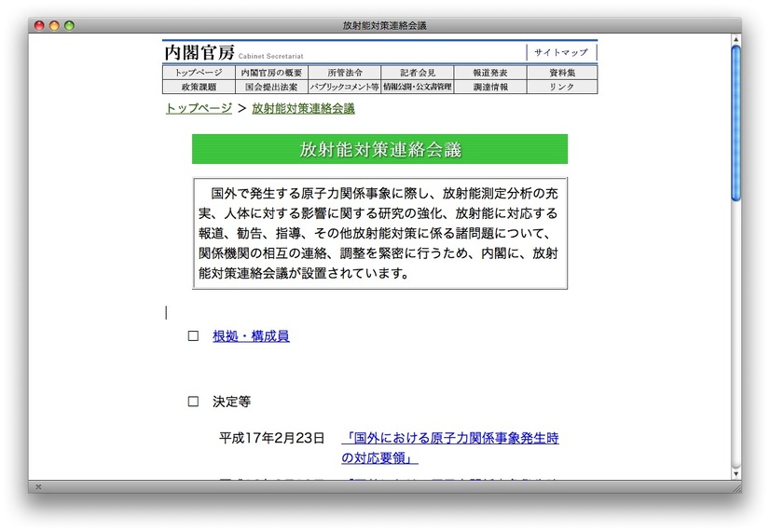Click the vertical scrollbar blue thumb

(x=736, y=121)
